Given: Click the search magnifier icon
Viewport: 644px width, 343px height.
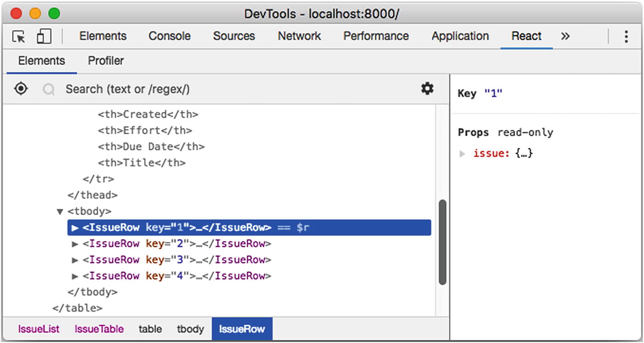Looking at the screenshot, I should [x=49, y=89].
